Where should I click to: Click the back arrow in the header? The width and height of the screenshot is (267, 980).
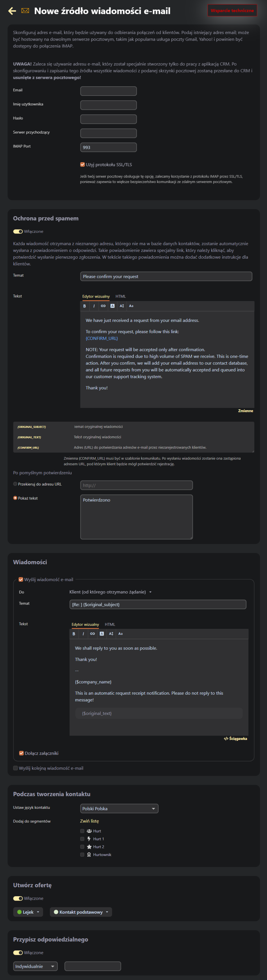(12, 11)
